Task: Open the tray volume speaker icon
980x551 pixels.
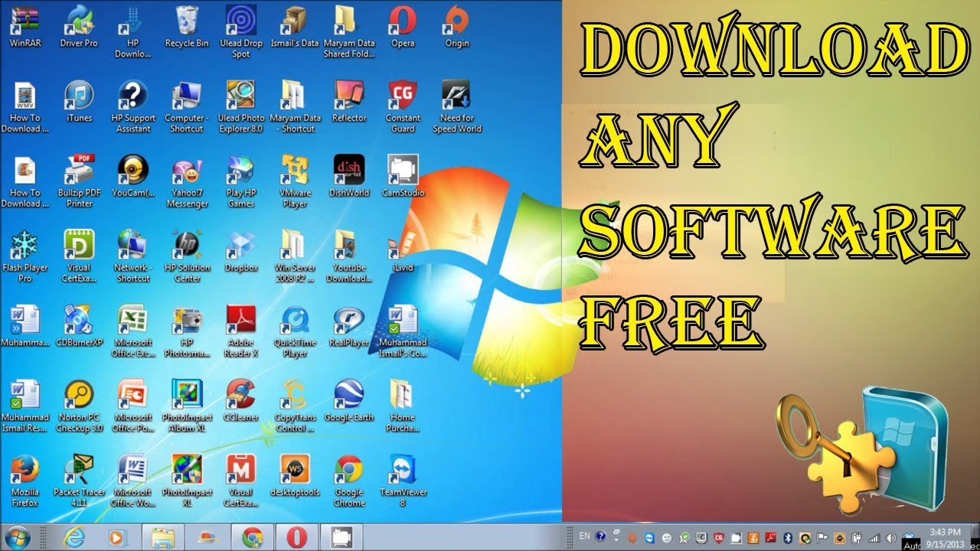Action: click(890, 537)
